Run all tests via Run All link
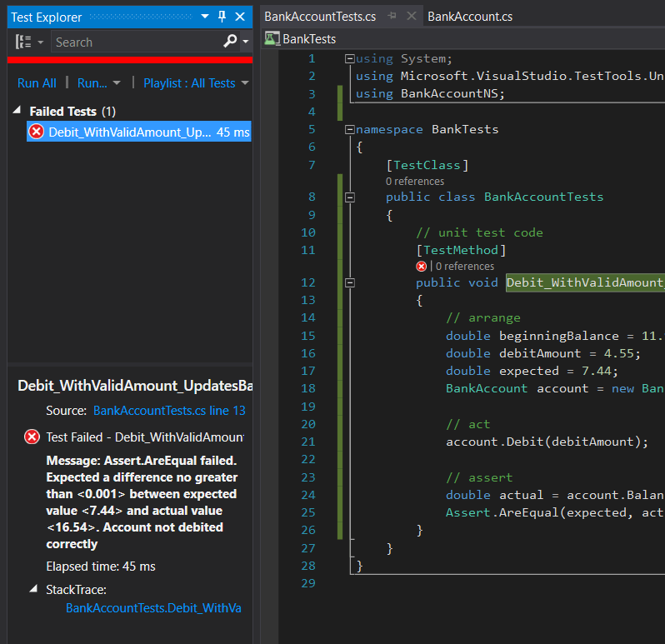 click(x=37, y=83)
